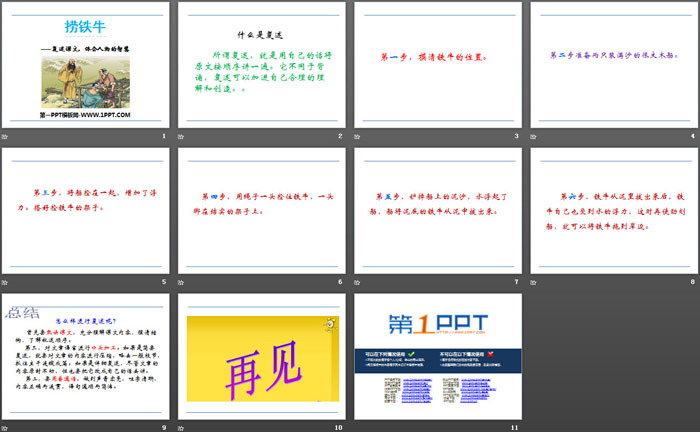Select slide 7 with 第五步 text

pos(438,211)
